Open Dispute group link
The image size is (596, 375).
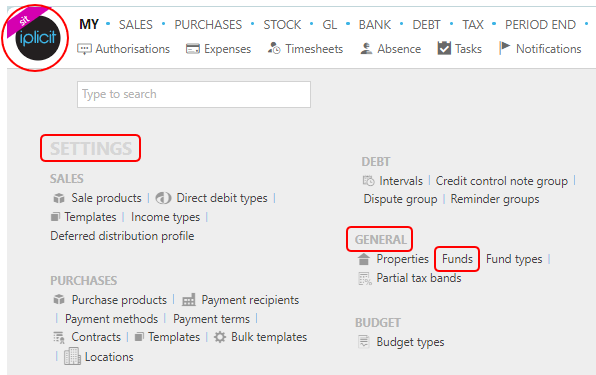[x=400, y=199]
